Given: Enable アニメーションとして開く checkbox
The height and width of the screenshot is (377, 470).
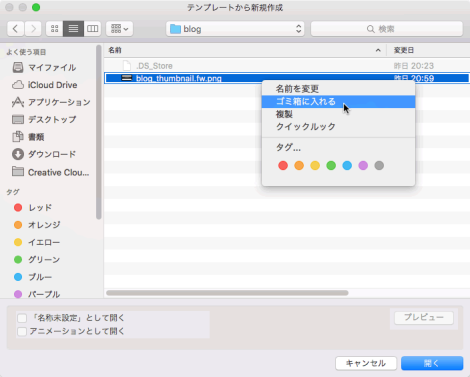Looking at the screenshot, I should 22,331.
